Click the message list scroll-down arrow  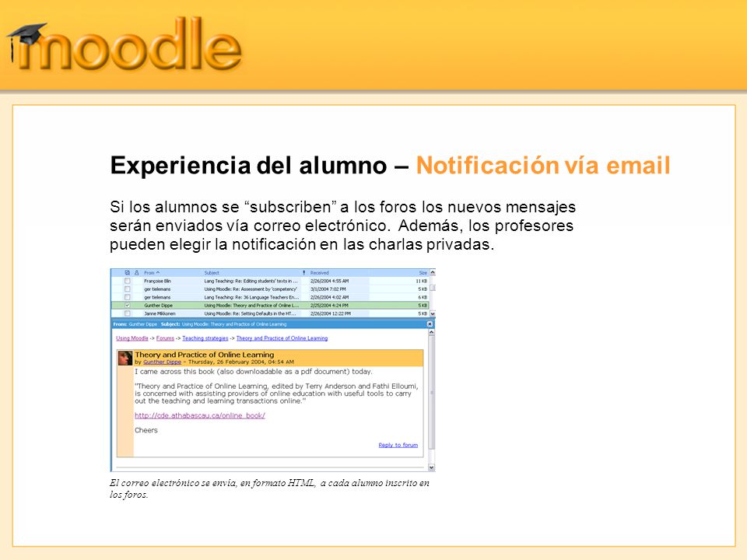point(433,313)
